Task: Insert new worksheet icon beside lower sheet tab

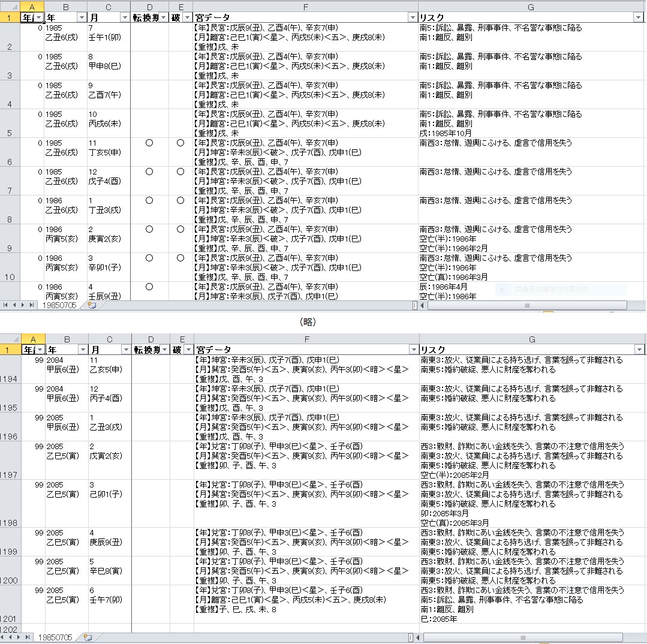Action: click(88, 637)
